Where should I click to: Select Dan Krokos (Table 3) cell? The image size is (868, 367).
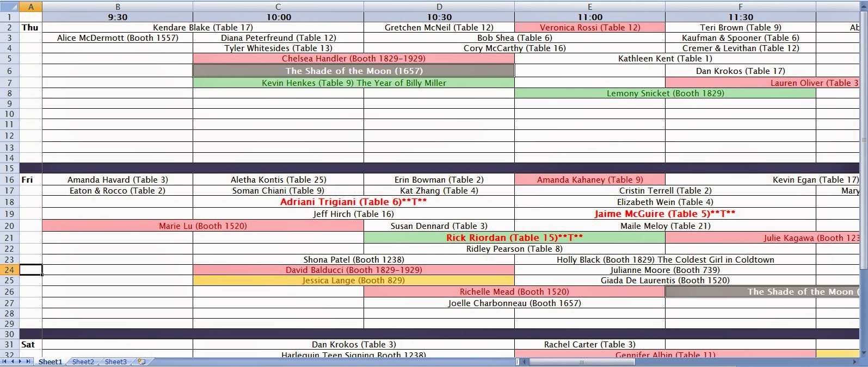[x=354, y=344]
